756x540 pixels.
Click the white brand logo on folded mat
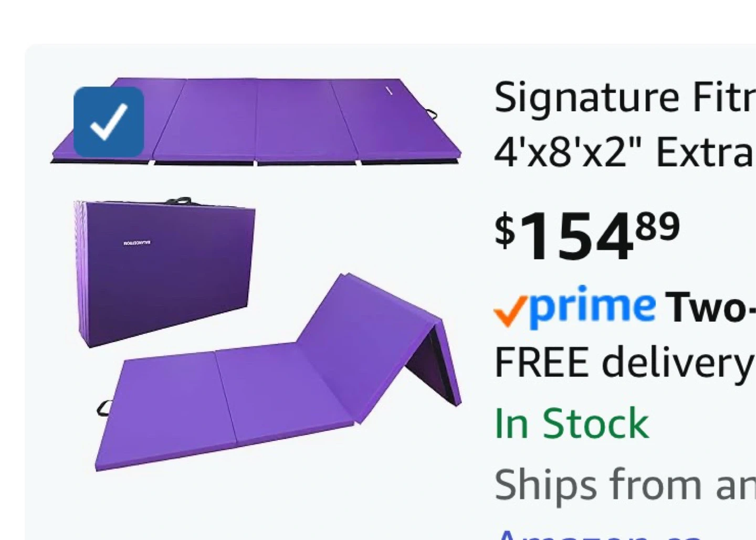coord(137,242)
